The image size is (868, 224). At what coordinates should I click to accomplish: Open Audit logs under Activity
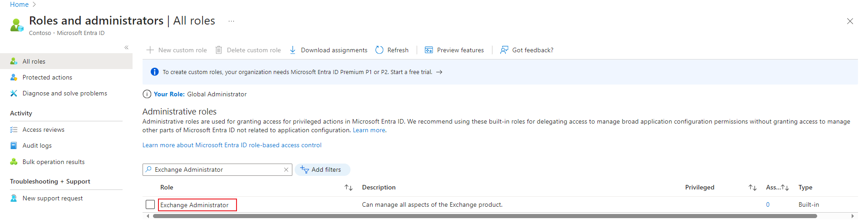pyautogui.click(x=37, y=145)
